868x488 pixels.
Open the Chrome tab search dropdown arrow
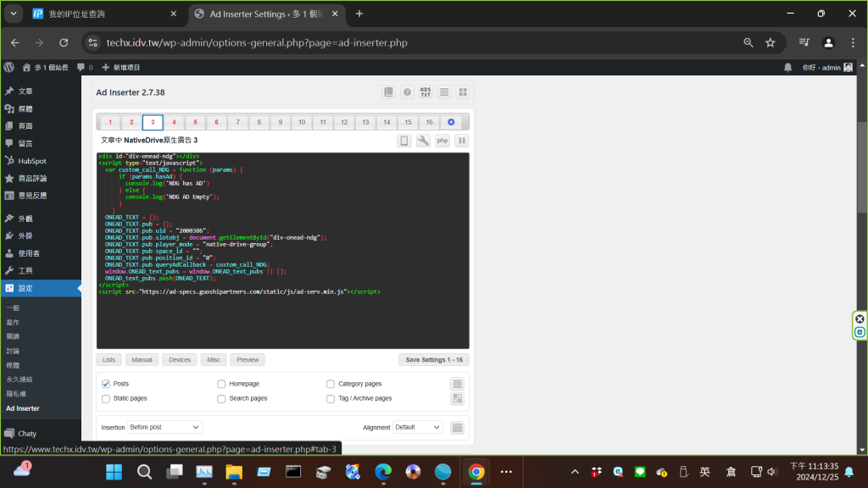(15, 14)
